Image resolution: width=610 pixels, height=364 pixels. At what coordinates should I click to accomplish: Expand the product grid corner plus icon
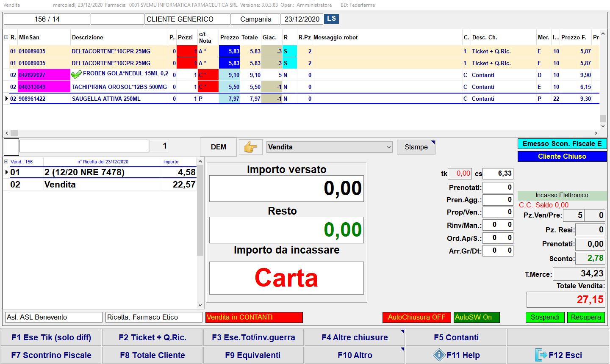coord(6,37)
